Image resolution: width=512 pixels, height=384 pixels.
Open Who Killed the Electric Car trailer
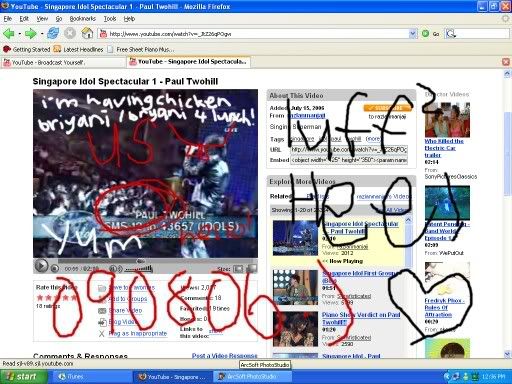coord(444,148)
